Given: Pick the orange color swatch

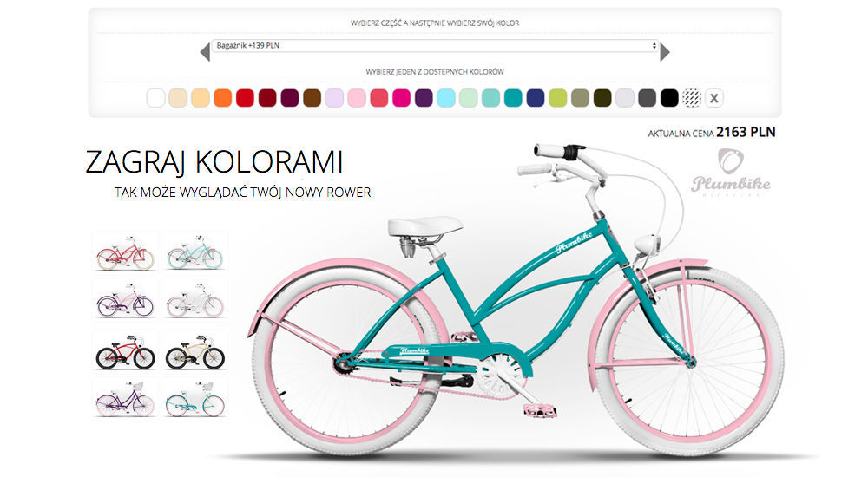Looking at the screenshot, I should tap(222, 98).
